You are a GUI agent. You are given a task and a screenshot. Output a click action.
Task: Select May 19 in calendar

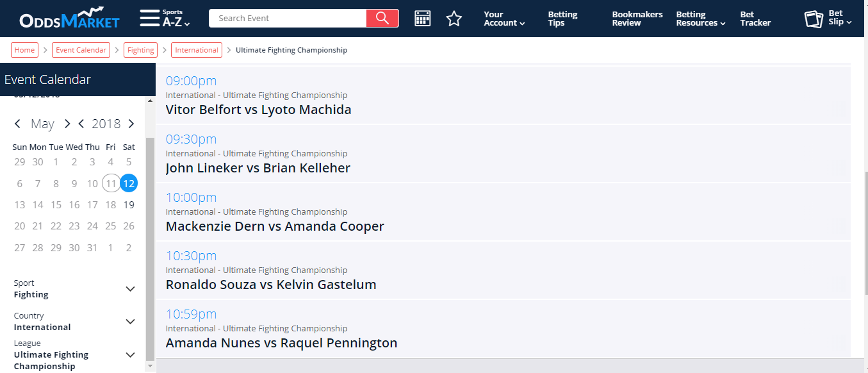129,205
